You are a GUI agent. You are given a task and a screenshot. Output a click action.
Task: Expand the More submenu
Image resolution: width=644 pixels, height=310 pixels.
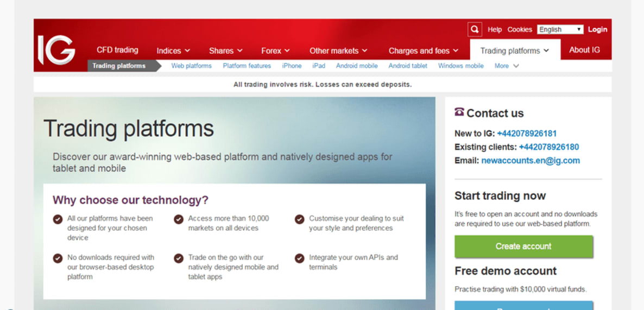point(507,66)
